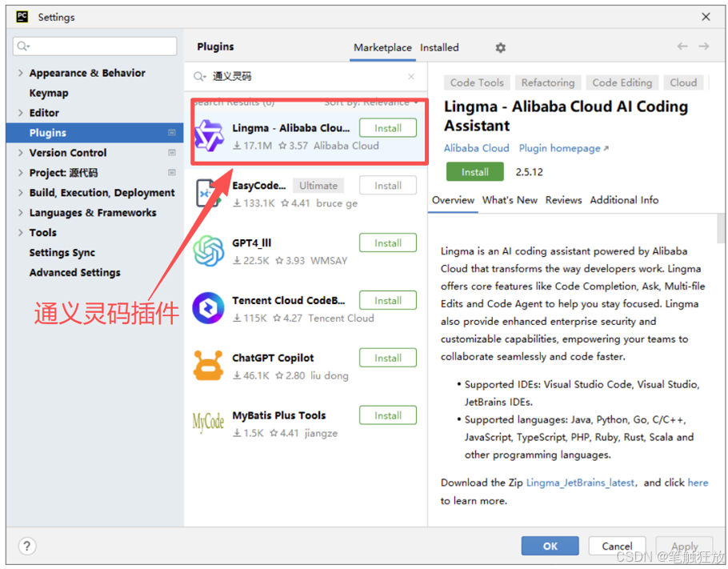Click the Tencent Cloud CodeBuddy plugin icon
The image size is (728, 569).
209,308
